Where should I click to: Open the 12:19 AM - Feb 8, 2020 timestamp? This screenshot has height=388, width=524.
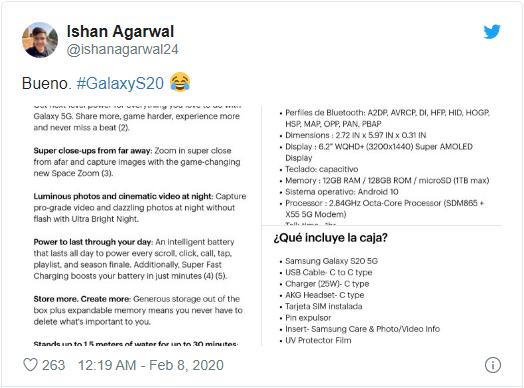pyautogui.click(x=151, y=365)
